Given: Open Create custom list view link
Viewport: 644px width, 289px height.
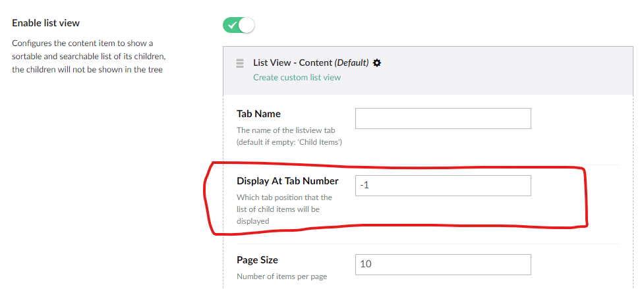Looking at the screenshot, I should pyautogui.click(x=297, y=77).
